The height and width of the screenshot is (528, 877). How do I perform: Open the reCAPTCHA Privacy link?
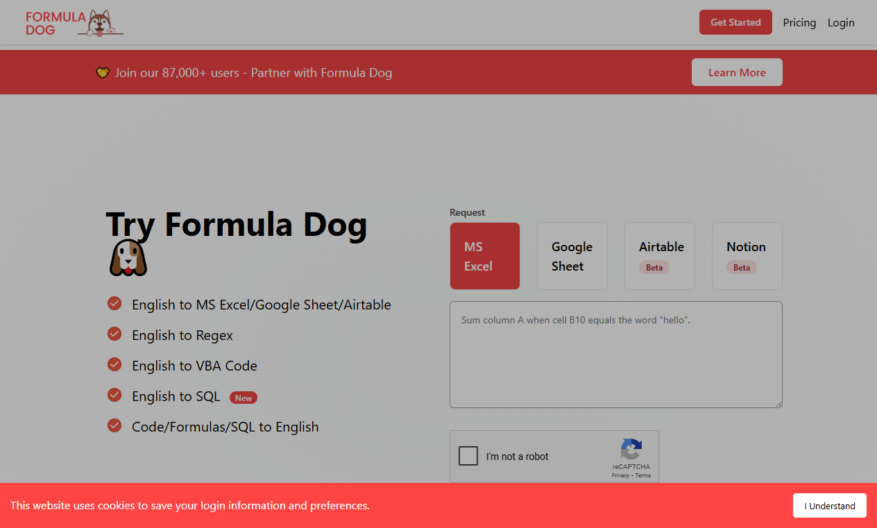[x=620, y=475]
